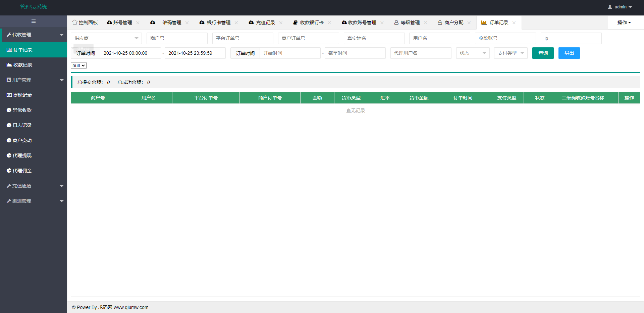Click the user icon beside 用户管理

tap(9, 80)
